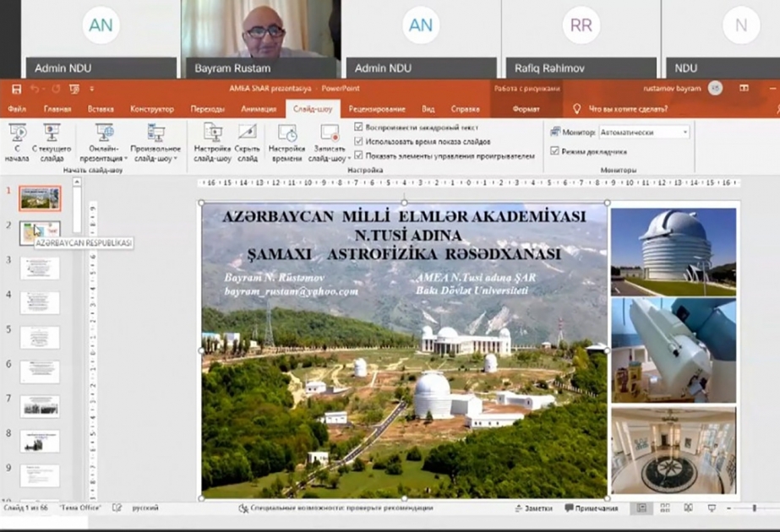Viewport: 780px width, 532px height.
Task: Click rustamov bayram account avatar
Action: coord(715,89)
